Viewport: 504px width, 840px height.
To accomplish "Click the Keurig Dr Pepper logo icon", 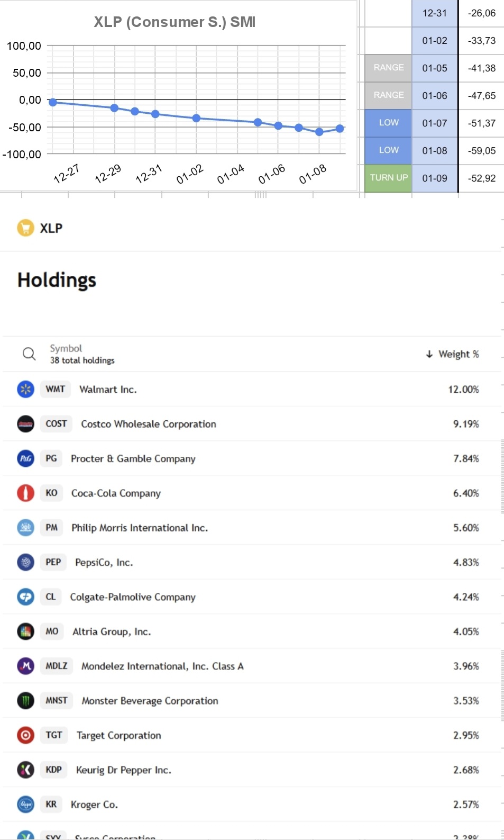I will pos(25,770).
